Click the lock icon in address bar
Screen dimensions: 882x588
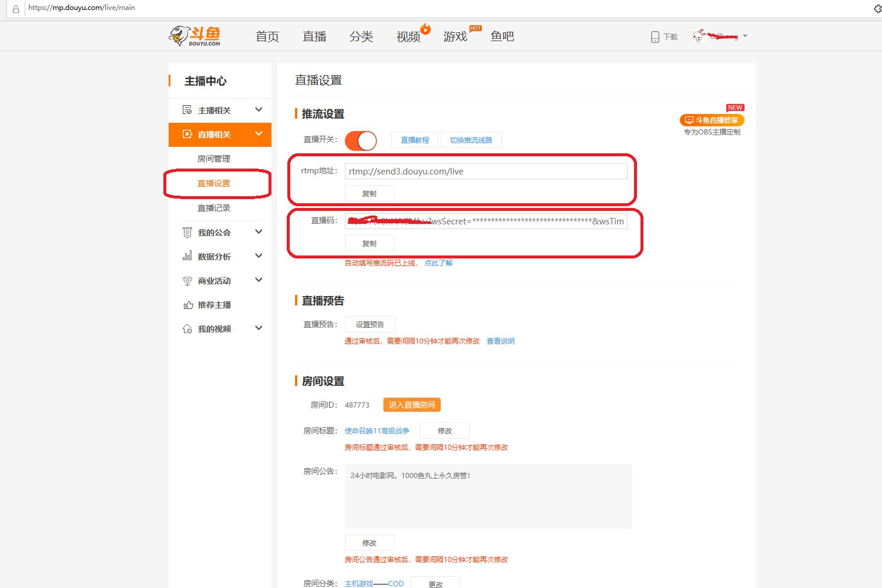pos(16,8)
